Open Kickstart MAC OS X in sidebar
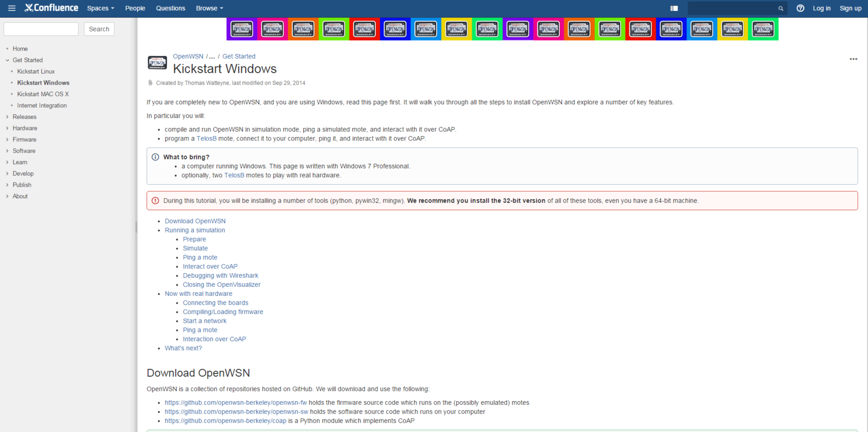This screenshot has width=868, height=432. click(x=43, y=94)
